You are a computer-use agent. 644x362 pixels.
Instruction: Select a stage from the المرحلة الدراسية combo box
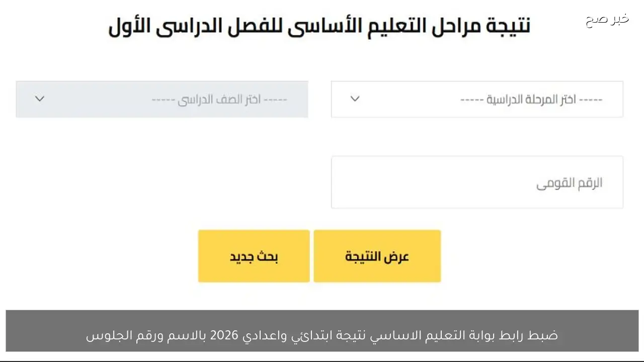pyautogui.click(x=476, y=99)
